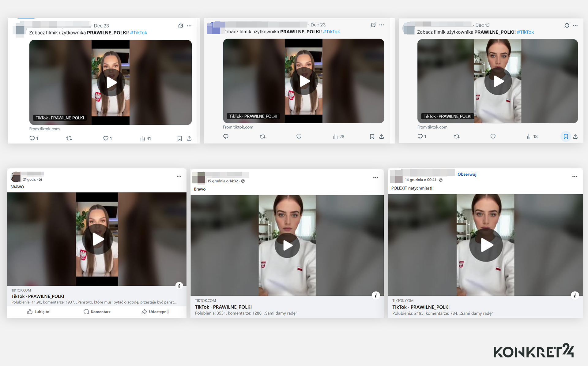Open #TikTok hashtag in Dec 13 post
The height and width of the screenshot is (366, 588).
[x=525, y=32]
